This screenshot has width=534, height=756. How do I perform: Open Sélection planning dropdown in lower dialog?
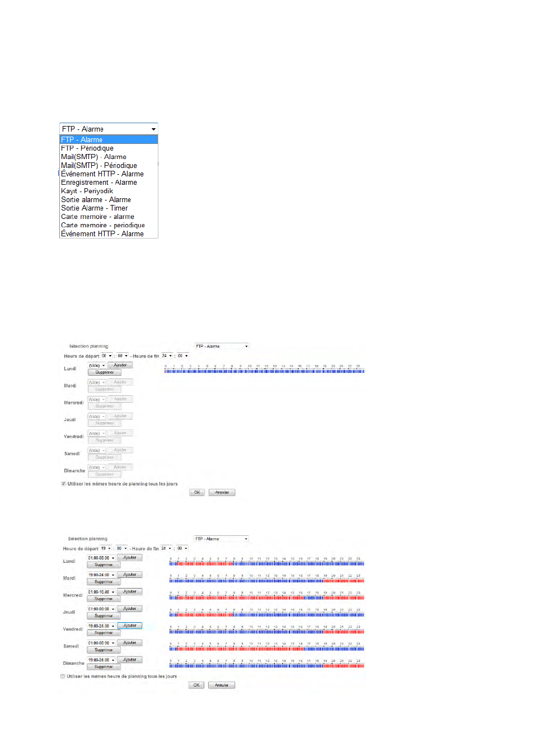click(221, 539)
